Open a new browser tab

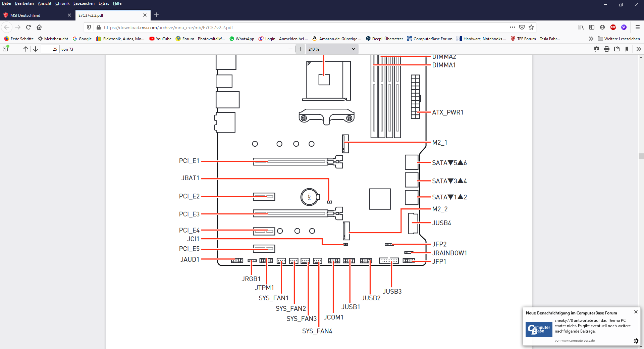[156, 15]
